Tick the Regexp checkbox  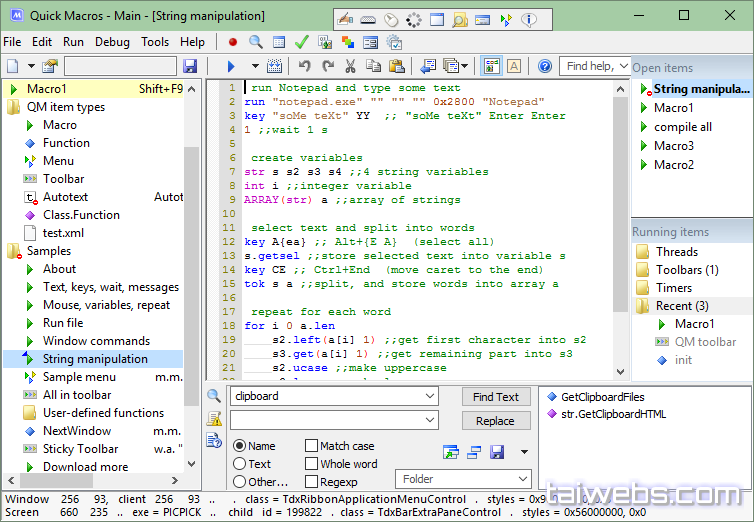tap(312, 482)
